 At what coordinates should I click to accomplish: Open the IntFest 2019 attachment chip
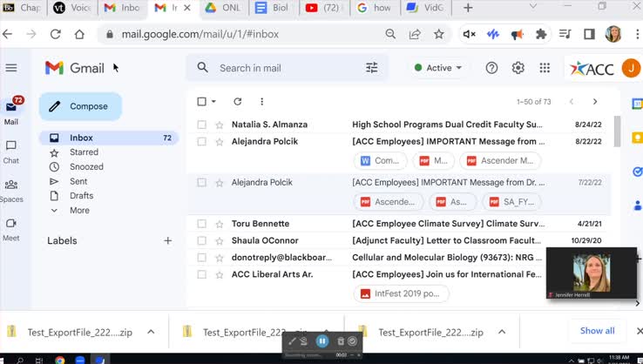(x=401, y=293)
